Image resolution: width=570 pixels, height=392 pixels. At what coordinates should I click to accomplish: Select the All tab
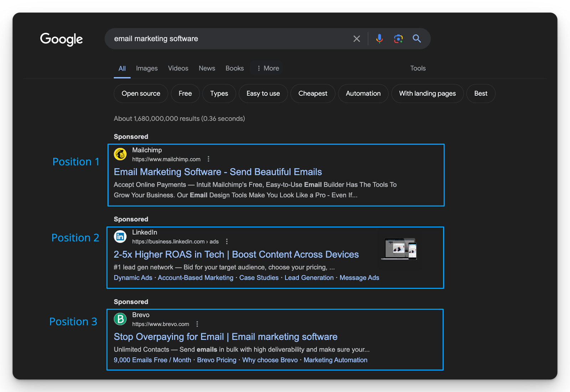(122, 68)
